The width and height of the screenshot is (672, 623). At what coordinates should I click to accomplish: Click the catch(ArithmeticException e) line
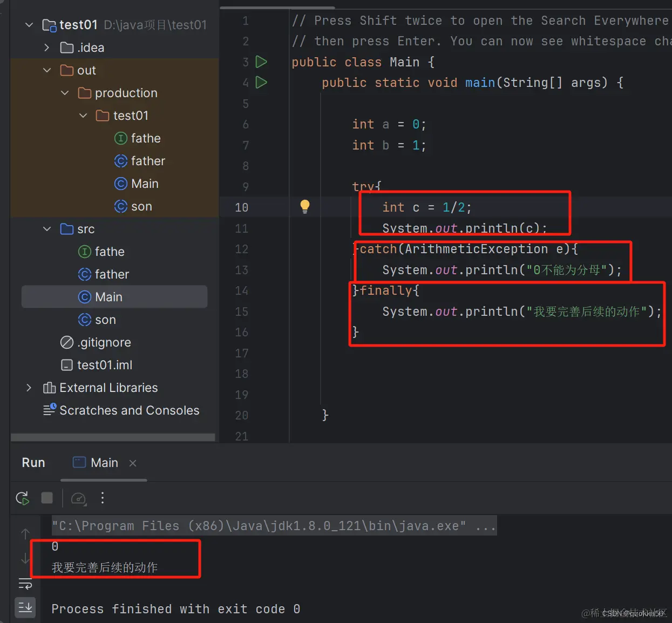point(465,249)
